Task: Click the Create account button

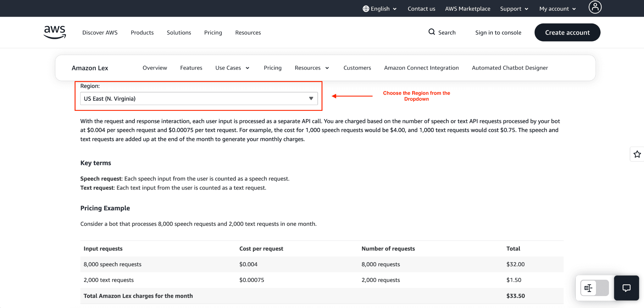Action: 567,32
